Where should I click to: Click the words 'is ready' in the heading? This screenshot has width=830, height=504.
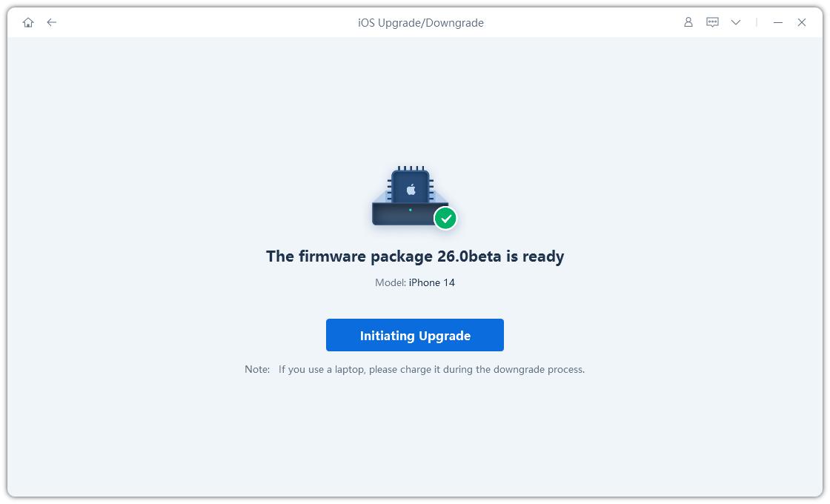[x=535, y=256]
